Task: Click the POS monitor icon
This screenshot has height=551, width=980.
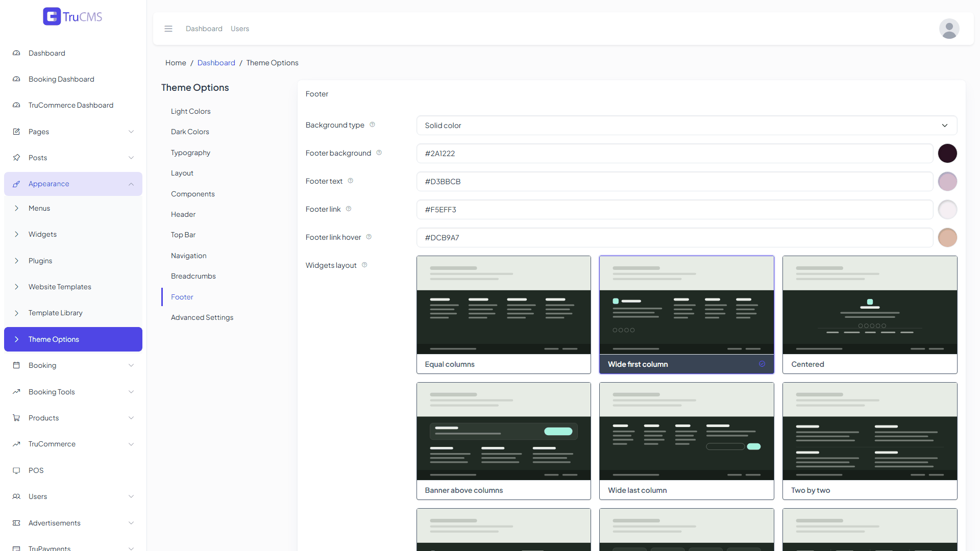Action: (x=16, y=470)
